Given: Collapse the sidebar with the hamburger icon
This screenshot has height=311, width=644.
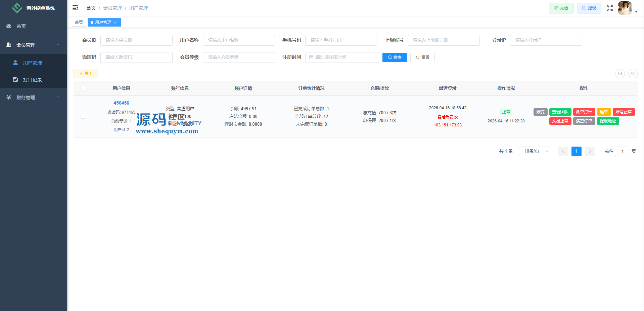Looking at the screenshot, I should [x=75, y=8].
